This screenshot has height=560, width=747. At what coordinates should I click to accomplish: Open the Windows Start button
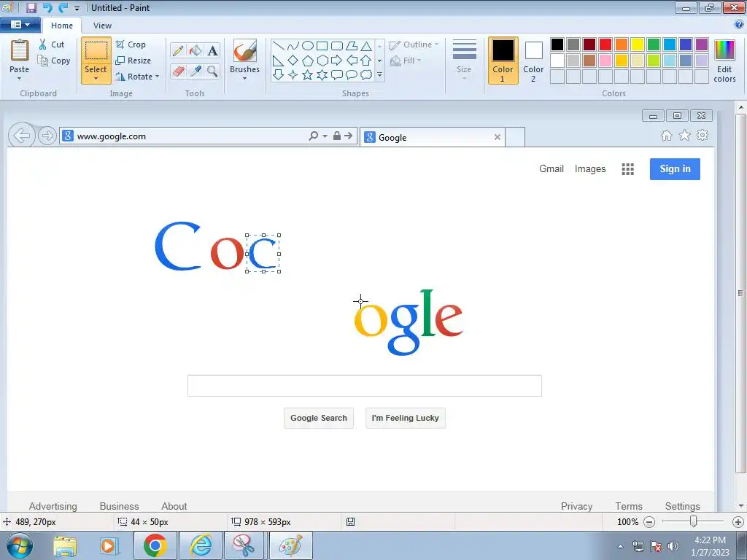[18, 545]
